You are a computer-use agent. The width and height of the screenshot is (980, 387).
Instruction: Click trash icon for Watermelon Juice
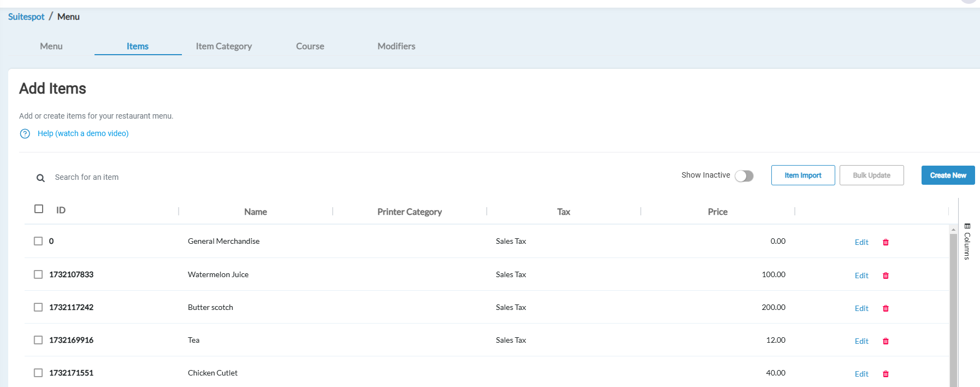[885, 275]
